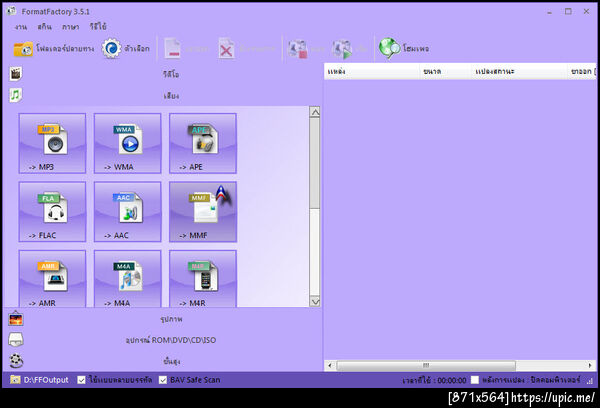Viewport: 600px width, 408px height.
Task: Choose the -> AAC conversion tile
Action: coord(127,212)
